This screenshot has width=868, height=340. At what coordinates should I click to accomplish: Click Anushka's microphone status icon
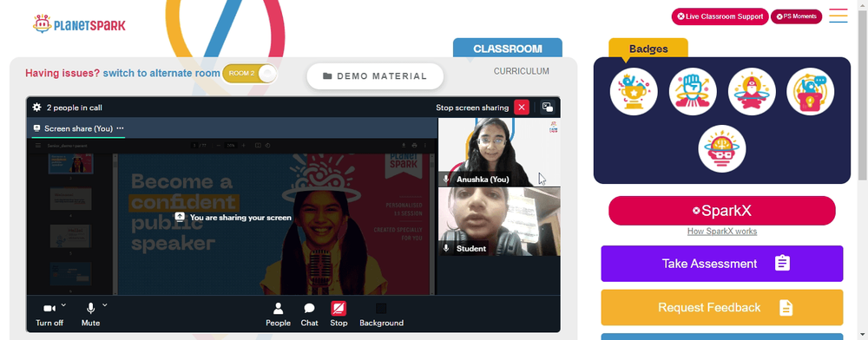click(446, 180)
